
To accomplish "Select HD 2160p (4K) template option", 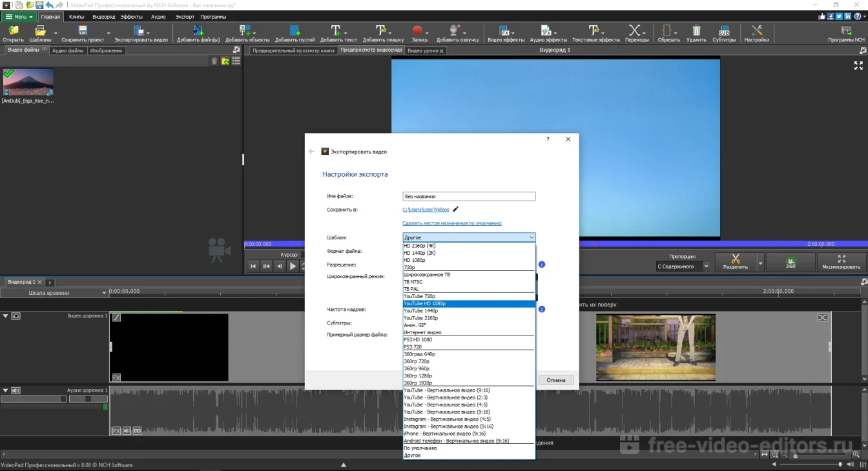I will coord(469,246).
